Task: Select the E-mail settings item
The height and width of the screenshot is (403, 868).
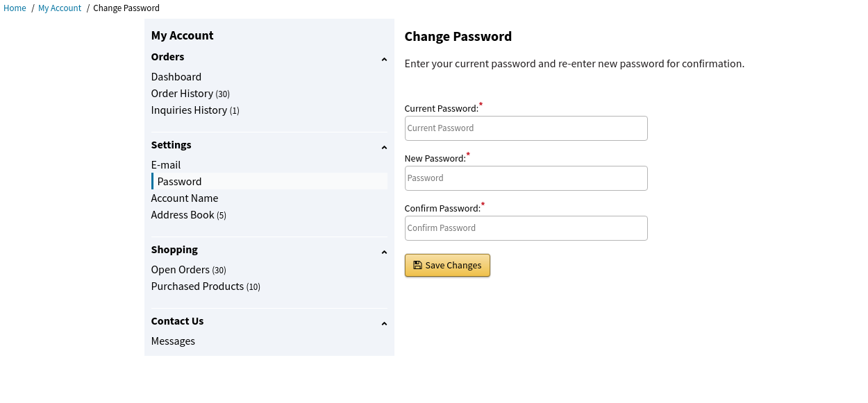Action: tap(166, 165)
